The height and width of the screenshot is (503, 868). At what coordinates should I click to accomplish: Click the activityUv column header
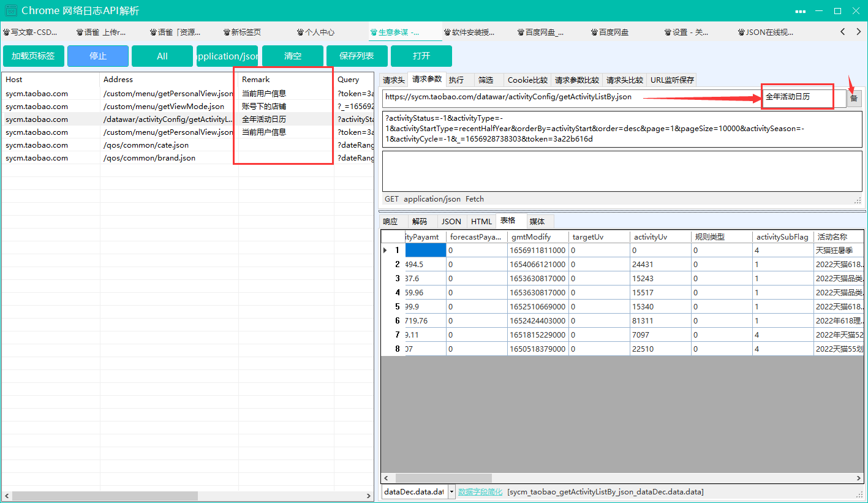660,237
